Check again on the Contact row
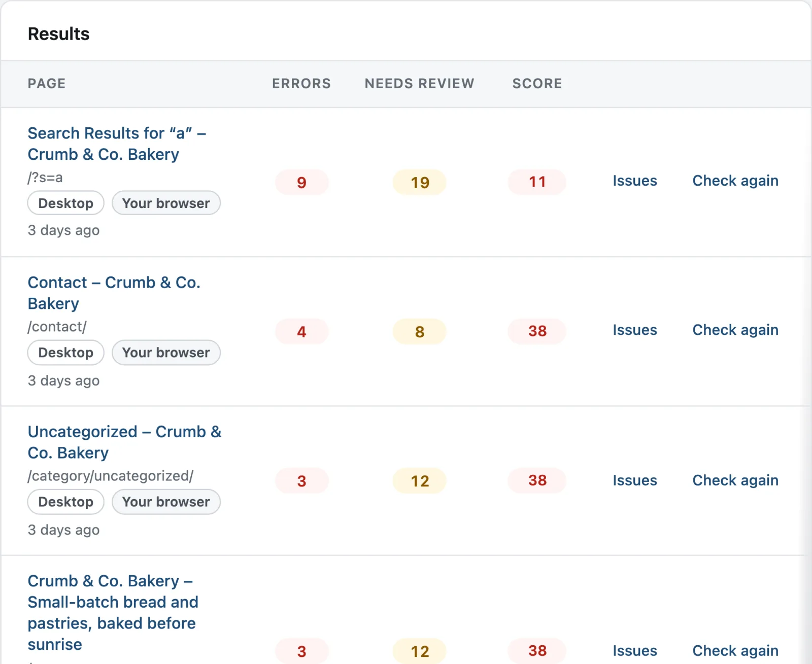 (x=735, y=330)
